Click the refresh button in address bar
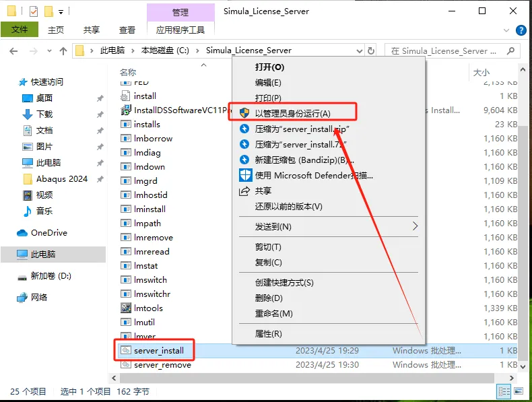 [x=371, y=51]
